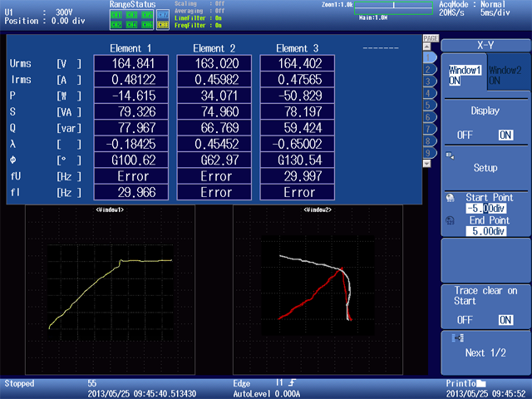Set Display to ON
This screenshot has height=399, width=532.
pyautogui.click(x=505, y=135)
